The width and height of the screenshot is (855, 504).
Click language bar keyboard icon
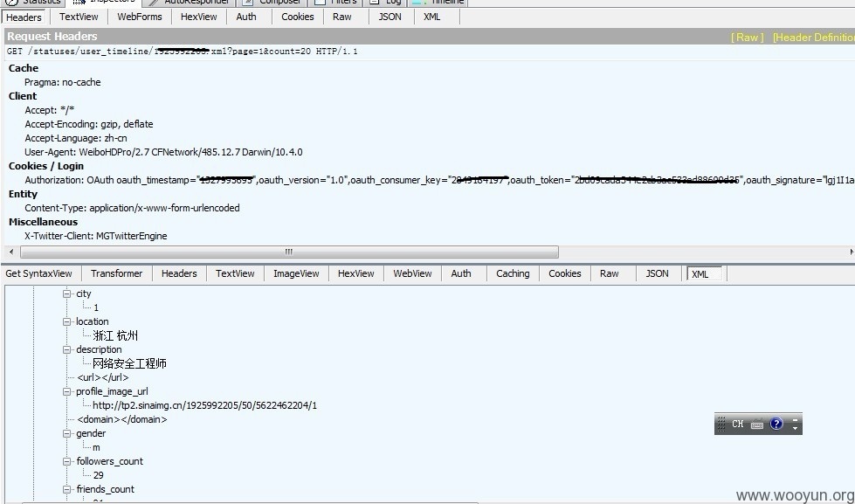[x=757, y=425]
